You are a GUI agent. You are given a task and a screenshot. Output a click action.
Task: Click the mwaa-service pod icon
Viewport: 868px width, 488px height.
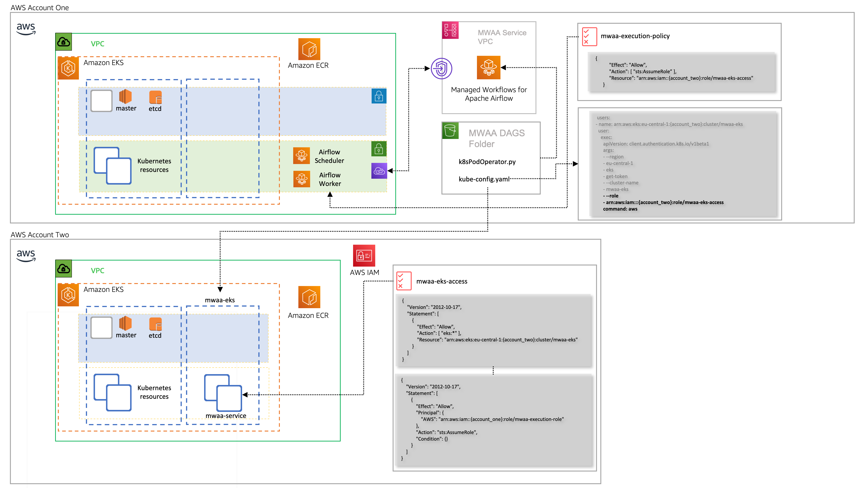click(x=223, y=393)
